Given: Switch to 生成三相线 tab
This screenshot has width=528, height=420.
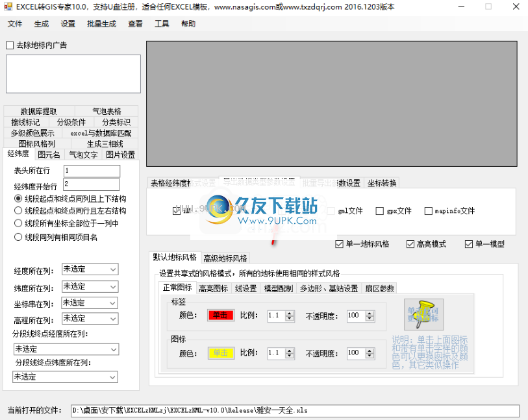Looking at the screenshot, I should [x=105, y=143].
